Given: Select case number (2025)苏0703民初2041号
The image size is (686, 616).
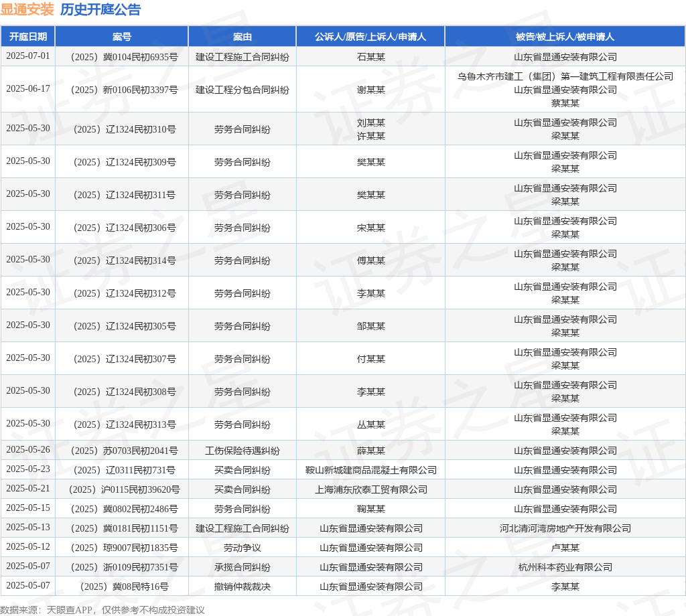Looking at the screenshot, I should (x=123, y=451).
